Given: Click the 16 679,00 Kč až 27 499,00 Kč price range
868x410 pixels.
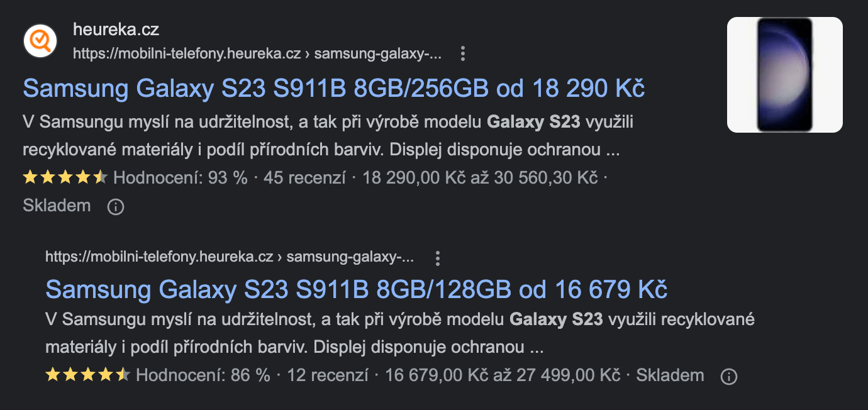Looking at the screenshot, I should pyautogui.click(x=503, y=376).
